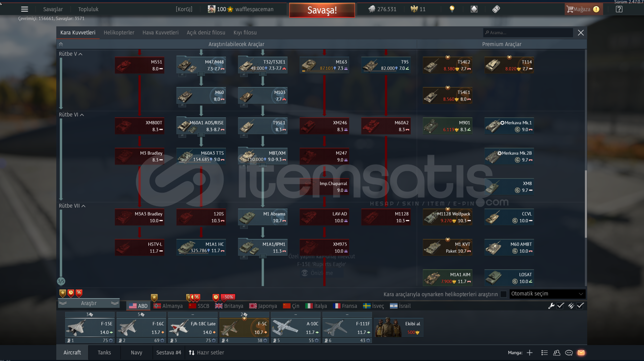Viewport: 644px width, 361px height.
Task: Click the Rütbe V vertical progress bar
Action: (61, 84)
